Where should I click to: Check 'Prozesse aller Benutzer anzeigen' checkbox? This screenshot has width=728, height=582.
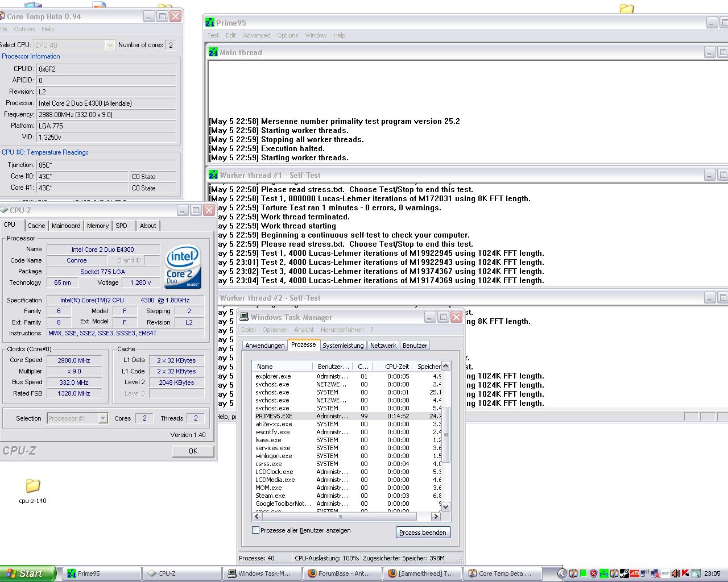255,530
